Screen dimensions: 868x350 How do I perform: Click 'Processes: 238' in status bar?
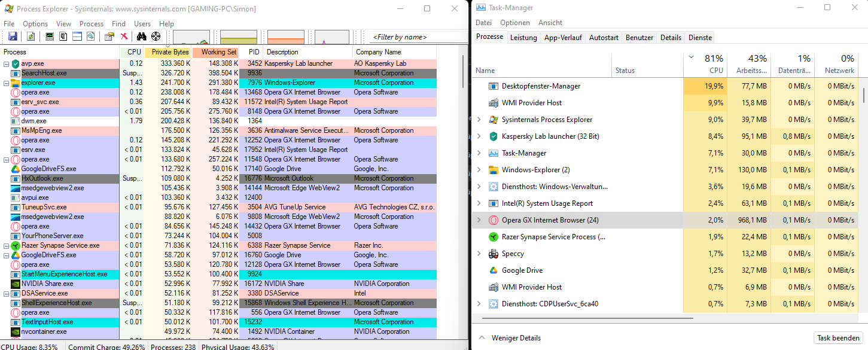[173, 346]
